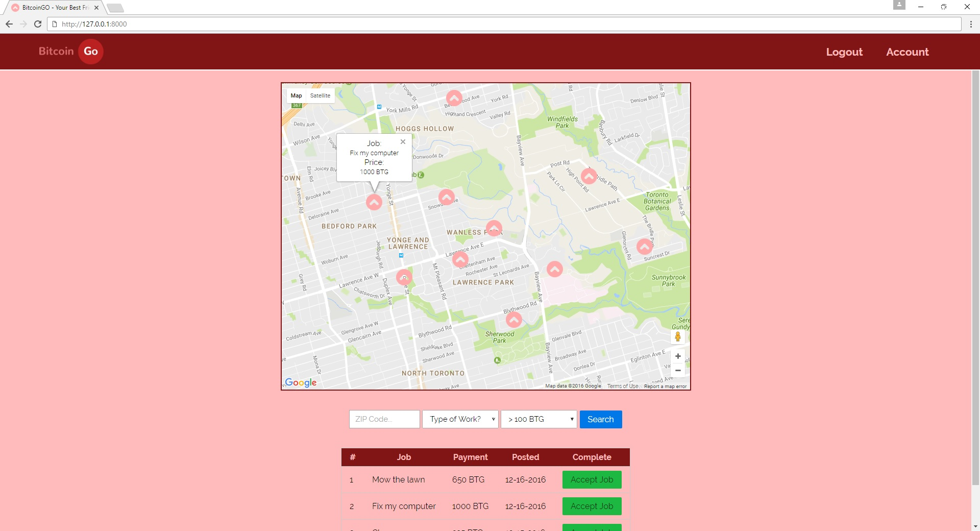Reload the browser page
Screen dimensions: 980x531
(x=37, y=24)
